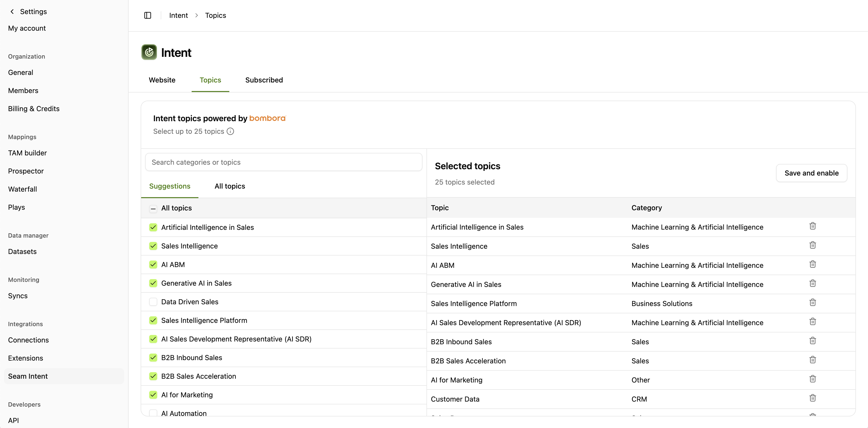Screen dimensions: 868x428
Task: Click the green Intent app logo icon
Action: pos(149,52)
